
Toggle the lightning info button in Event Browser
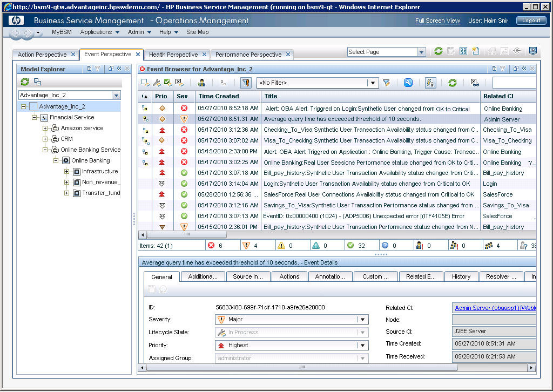(430, 83)
